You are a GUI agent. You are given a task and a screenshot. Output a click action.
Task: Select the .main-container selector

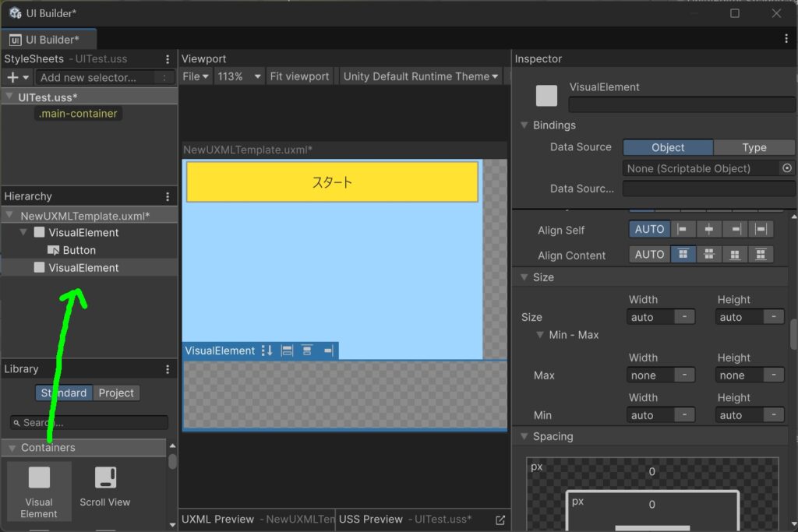pos(78,114)
